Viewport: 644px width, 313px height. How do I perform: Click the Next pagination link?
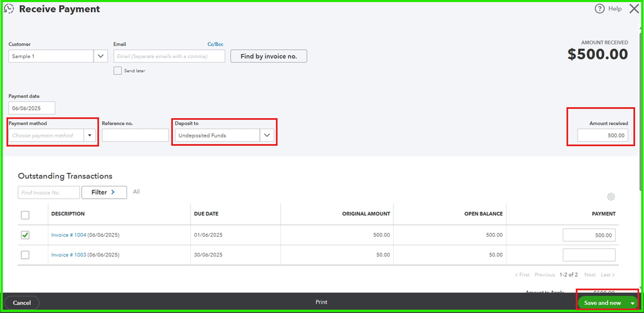tap(590, 275)
